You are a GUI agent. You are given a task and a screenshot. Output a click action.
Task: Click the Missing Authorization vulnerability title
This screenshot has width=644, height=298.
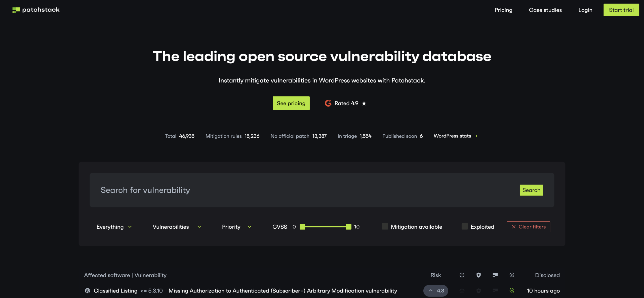tap(283, 291)
